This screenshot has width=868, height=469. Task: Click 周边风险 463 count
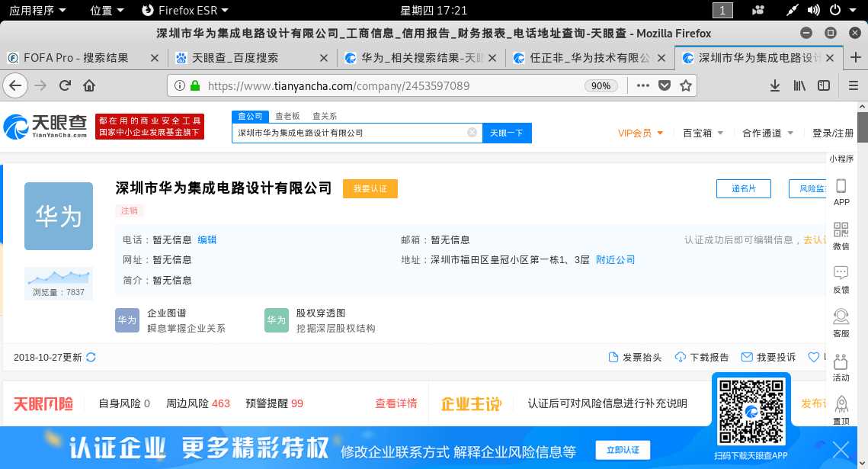197,403
